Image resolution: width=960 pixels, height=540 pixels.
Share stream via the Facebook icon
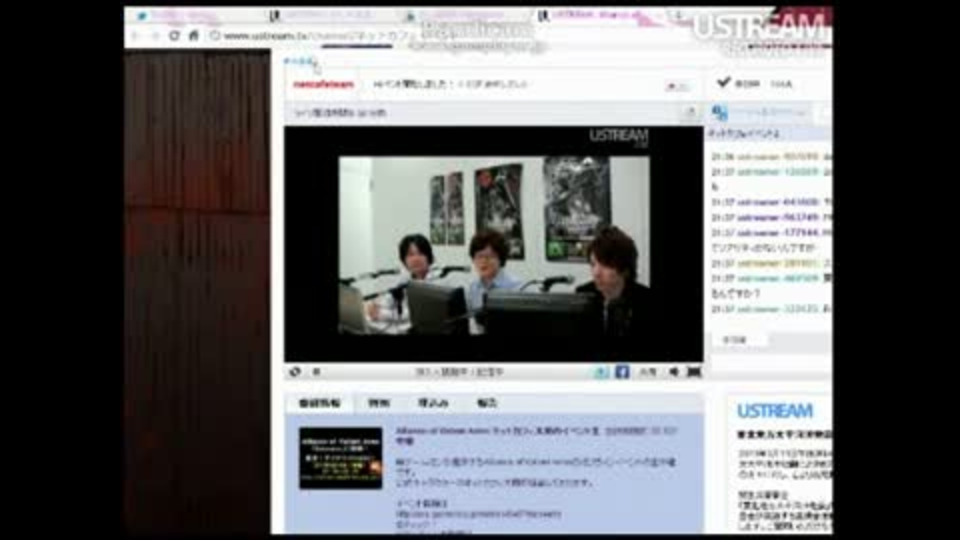[x=622, y=372]
